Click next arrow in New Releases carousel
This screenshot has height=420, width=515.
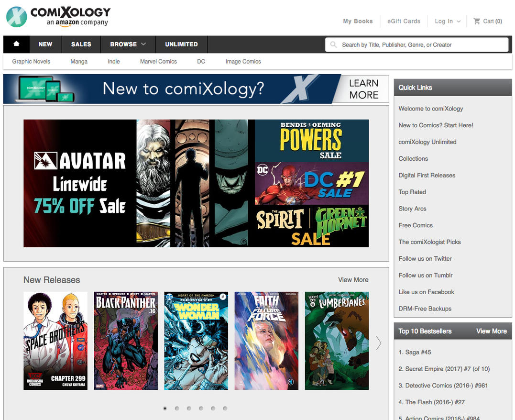coord(379,343)
